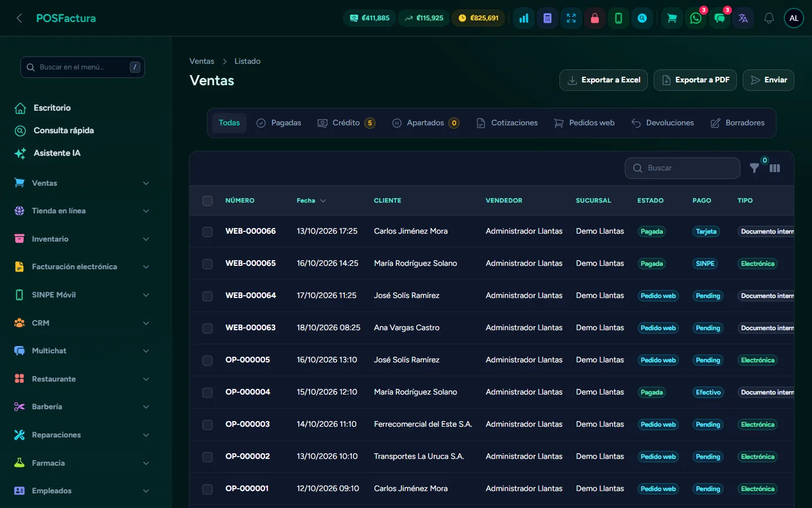The height and width of the screenshot is (508, 812).
Task: Switch to the Crédito tab
Action: [x=347, y=123]
